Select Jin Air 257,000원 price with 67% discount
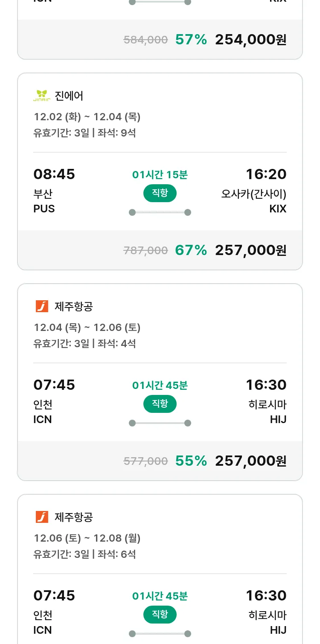Viewport: 320px width, 644px height. tap(250, 250)
